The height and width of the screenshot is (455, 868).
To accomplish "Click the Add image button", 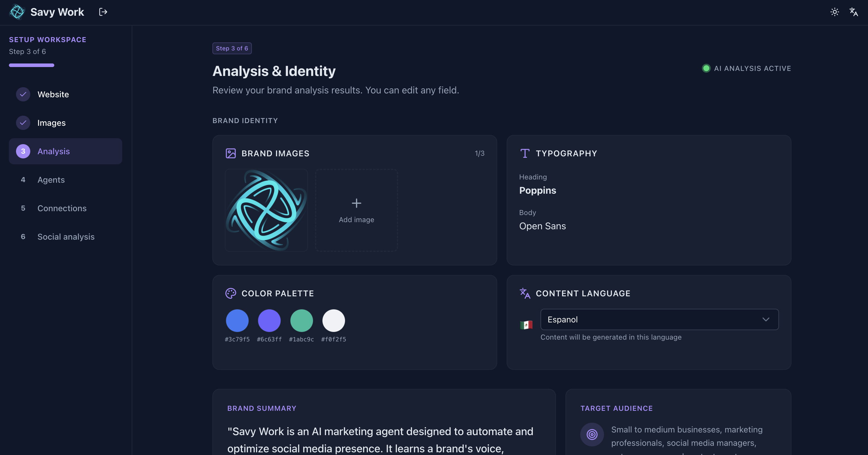I will point(356,211).
